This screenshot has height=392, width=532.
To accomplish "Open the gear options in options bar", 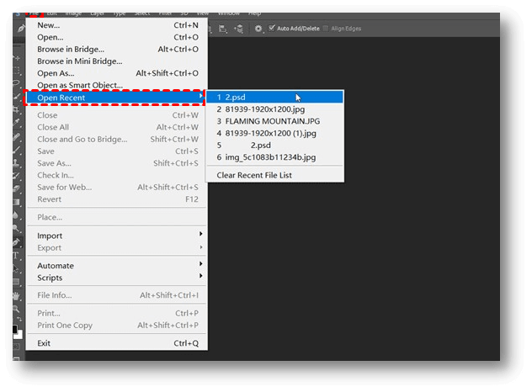I will (x=258, y=29).
